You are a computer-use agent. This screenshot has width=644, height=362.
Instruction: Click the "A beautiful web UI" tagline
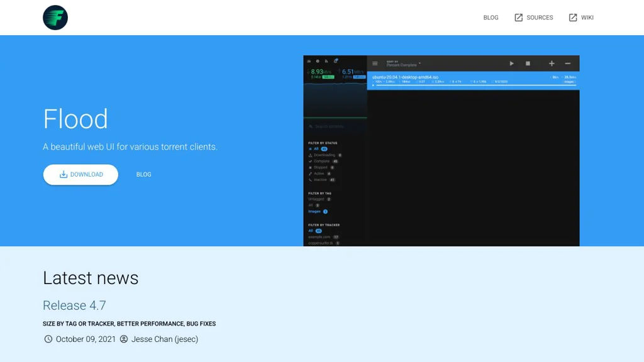(x=130, y=147)
